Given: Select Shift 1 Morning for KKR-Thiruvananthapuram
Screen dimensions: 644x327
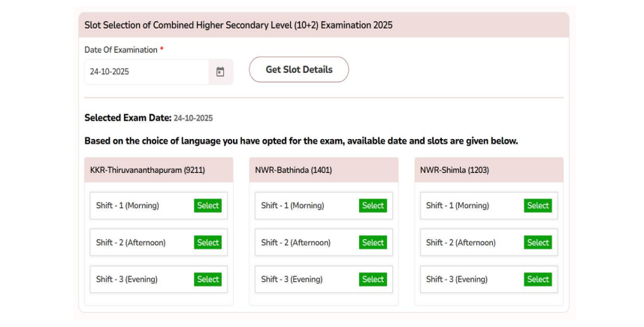Looking at the screenshot, I should 208,205.
